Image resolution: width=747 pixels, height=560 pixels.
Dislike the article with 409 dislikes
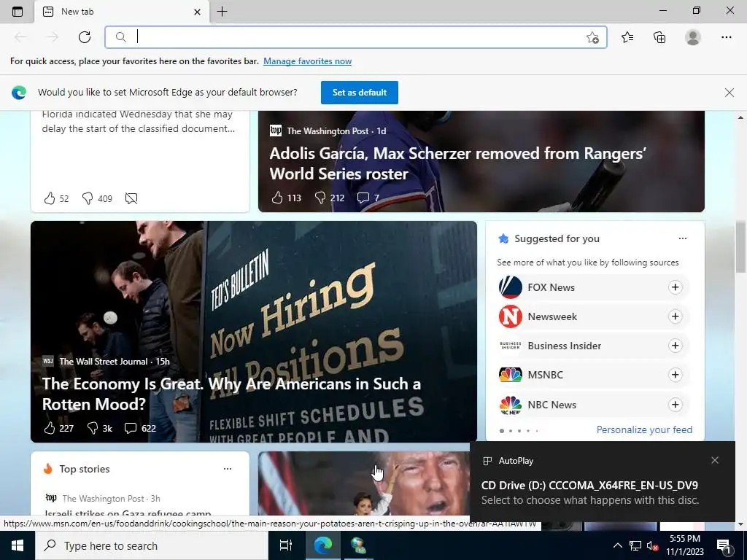click(88, 198)
